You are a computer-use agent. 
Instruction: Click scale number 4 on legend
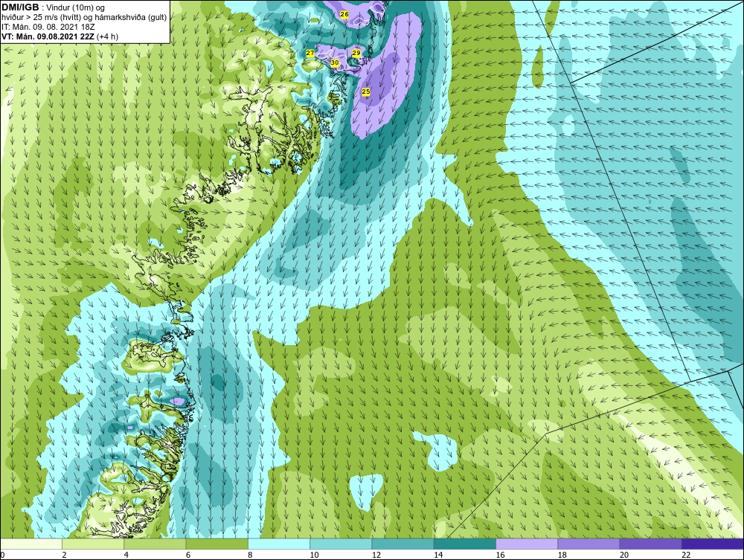[126, 556]
